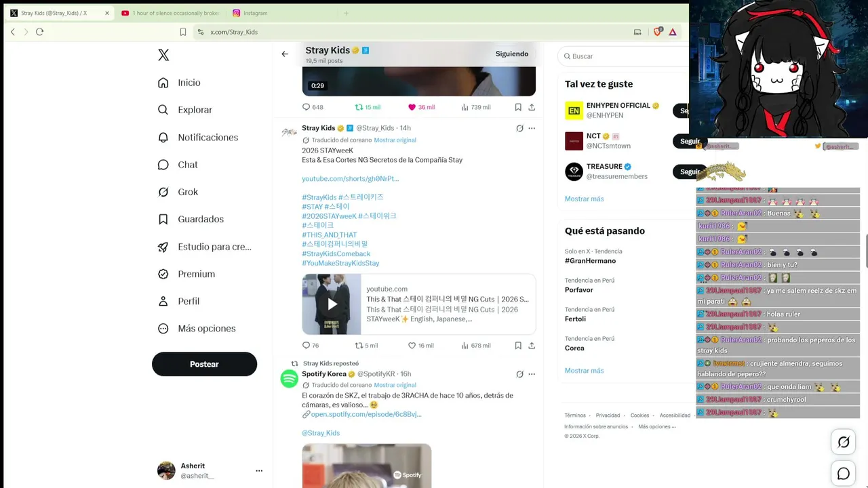The height and width of the screenshot is (488, 868).
Task: Open the floating Grok button at bottom right
Action: [x=844, y=442]
